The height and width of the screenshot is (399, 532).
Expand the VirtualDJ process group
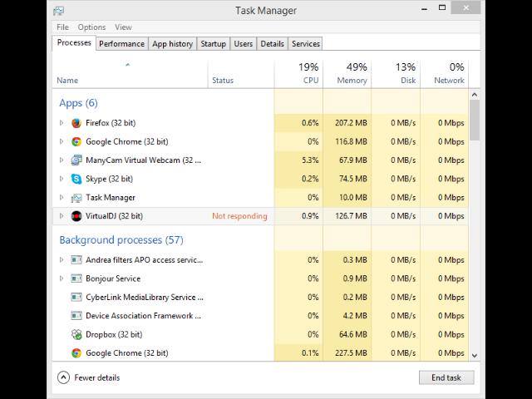(x=62, y=216)
